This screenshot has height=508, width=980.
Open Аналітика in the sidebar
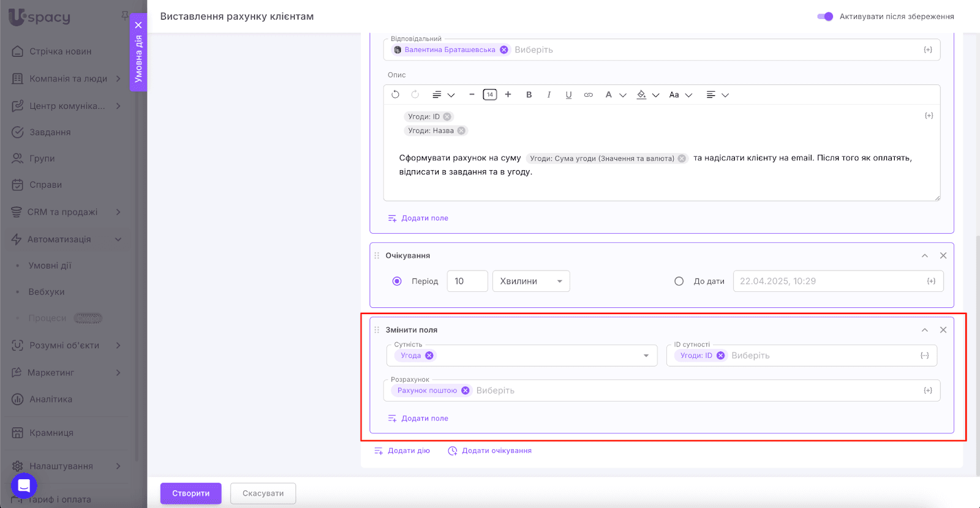coord(51,399)
